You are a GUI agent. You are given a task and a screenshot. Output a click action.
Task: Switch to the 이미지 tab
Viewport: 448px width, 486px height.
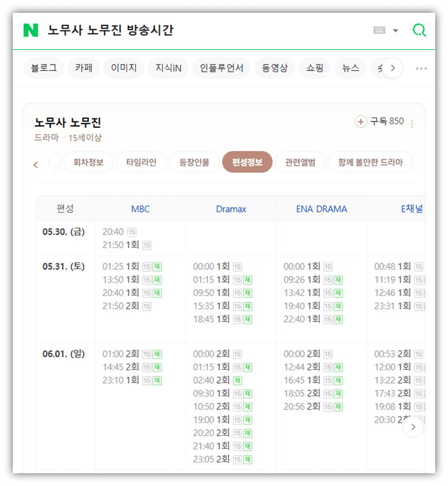click(124, 68)
